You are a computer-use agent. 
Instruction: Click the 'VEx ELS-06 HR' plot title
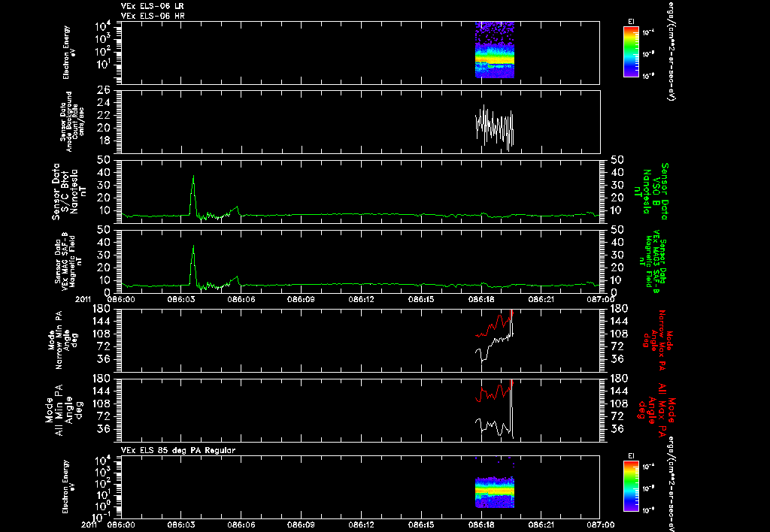[153, 17]
